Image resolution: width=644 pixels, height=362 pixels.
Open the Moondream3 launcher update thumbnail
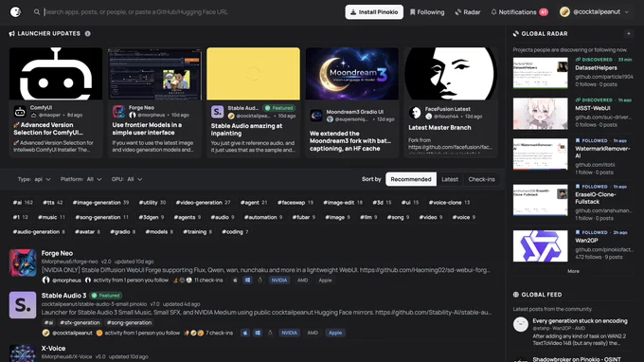(352, 74)
